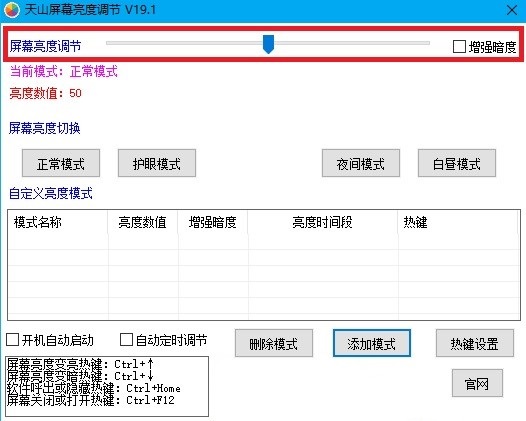Click the 添加模式 button

pyautogui.click(x=372, y=343)
